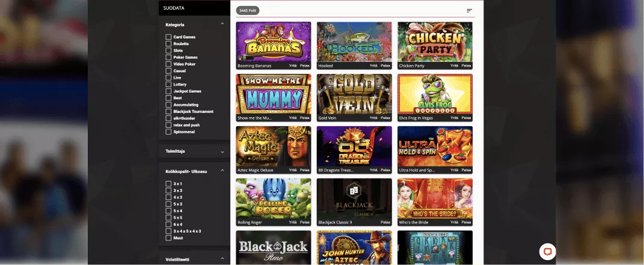Select Blackjack Tournament checkbox
The width and height of the screenshot is (644, 265).
point(168,112)
